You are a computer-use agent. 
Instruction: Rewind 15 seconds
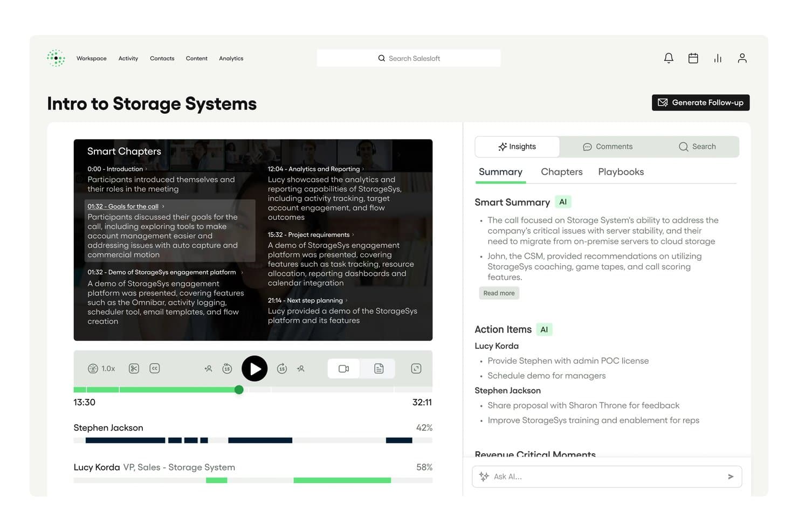(x=228, y=369)
